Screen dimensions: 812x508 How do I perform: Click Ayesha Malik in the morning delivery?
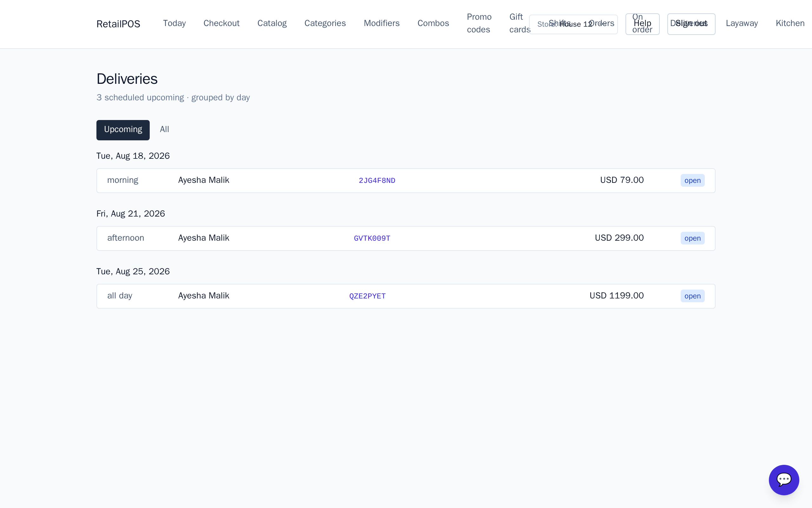click(203, 180)
